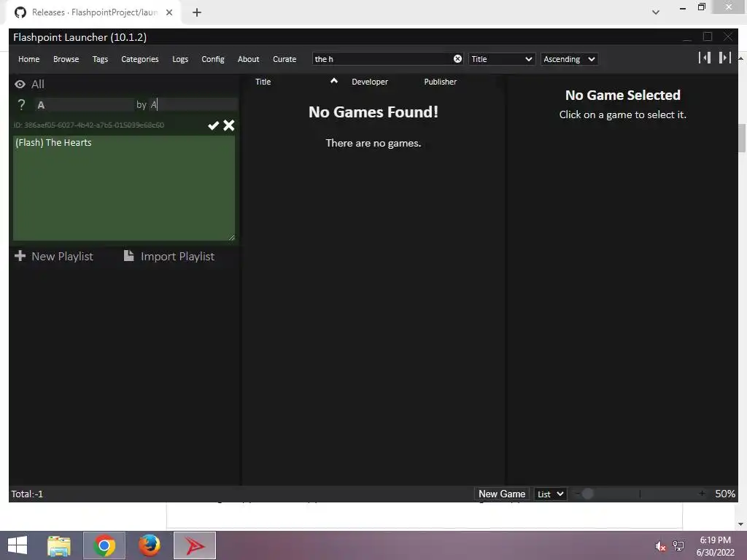Image resolution: width=747 pixels, height=560 pixels.
Task: Open the About tab
Action: click(x=249, y=59)
